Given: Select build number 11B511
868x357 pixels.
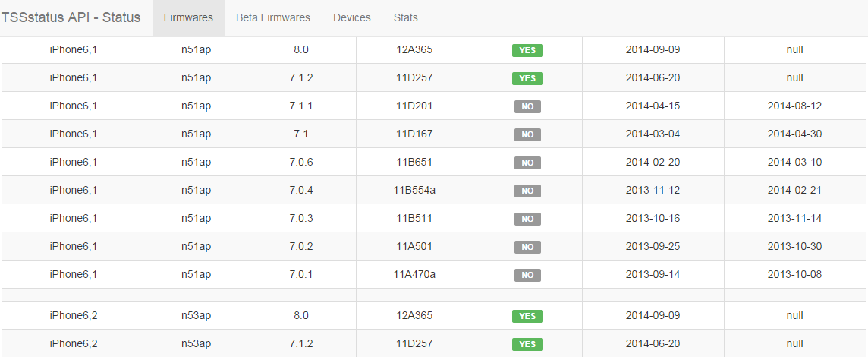Looking at the screenshot, I should 414,219.
